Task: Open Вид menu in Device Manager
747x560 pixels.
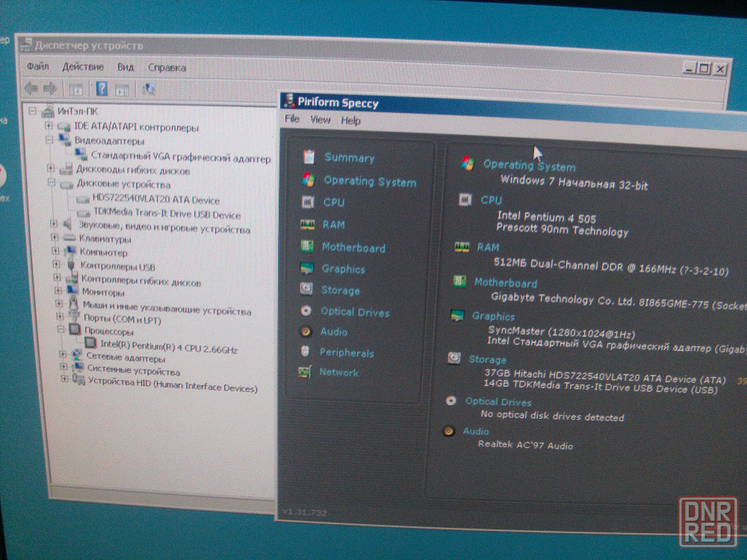Action: pyautogui.click(x=125, y=67)
